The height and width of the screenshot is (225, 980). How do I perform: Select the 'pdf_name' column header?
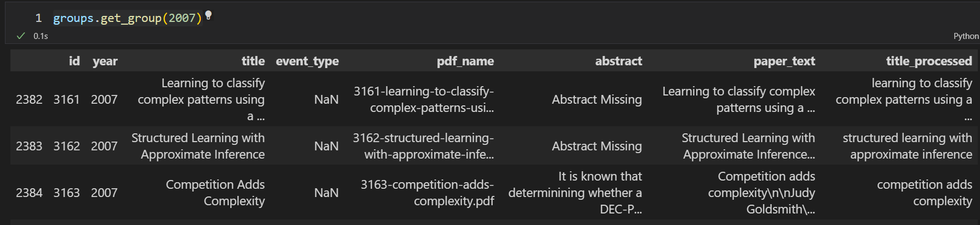[x=465, y=61]
